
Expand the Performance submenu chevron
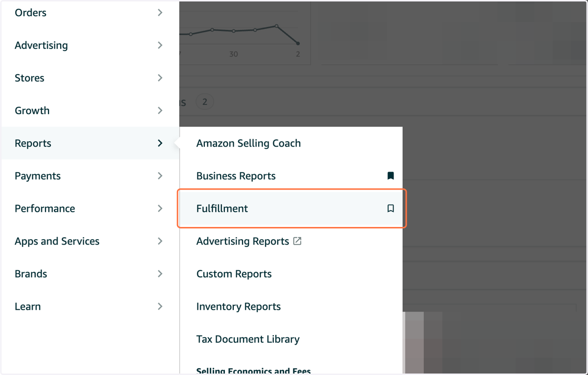click(160, 208)
